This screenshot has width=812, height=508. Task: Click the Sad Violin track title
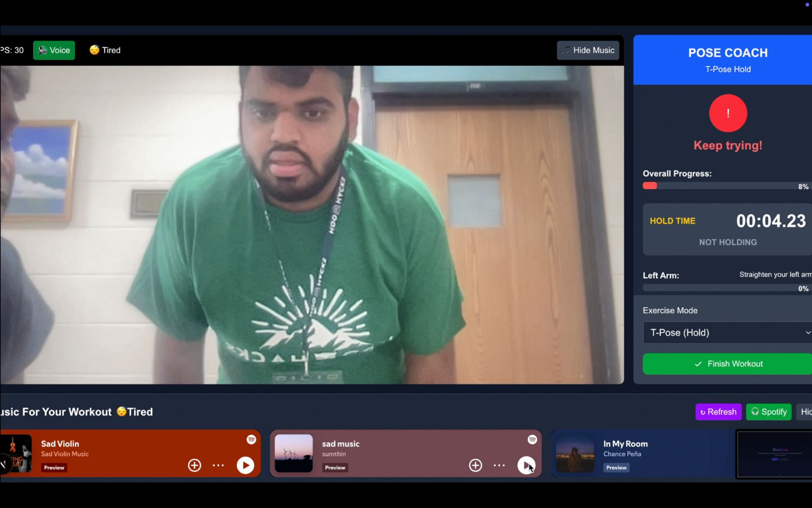click(x=60, y=443)
